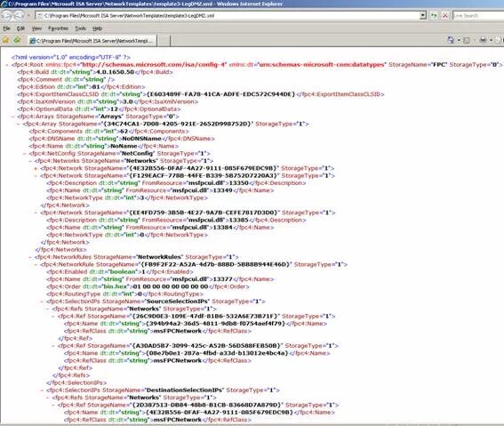Open a new tab with the blank tab button
504x426 pixels.
[x=164, y=41]
